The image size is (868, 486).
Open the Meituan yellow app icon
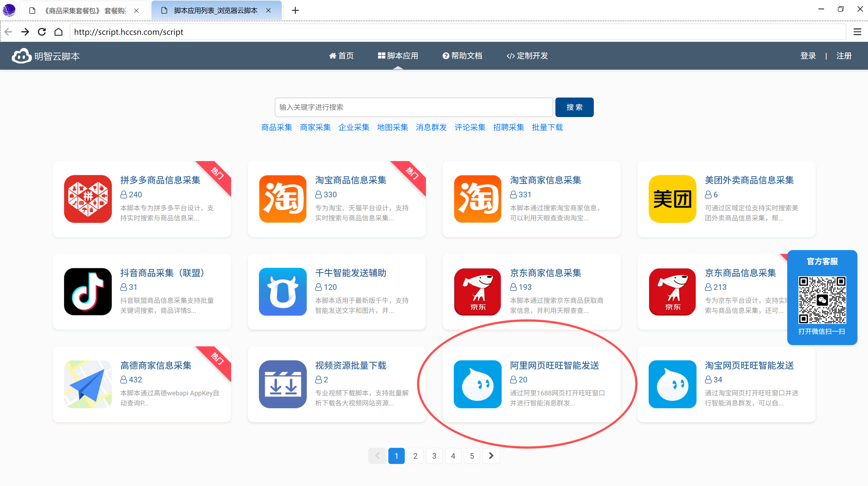tap(672, 199)
